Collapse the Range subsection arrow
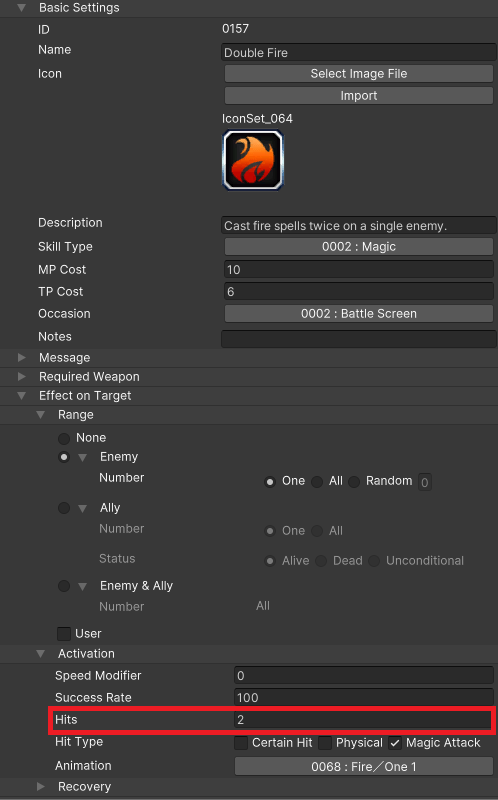Screen dimensions: 498x800 pos(41,415)
